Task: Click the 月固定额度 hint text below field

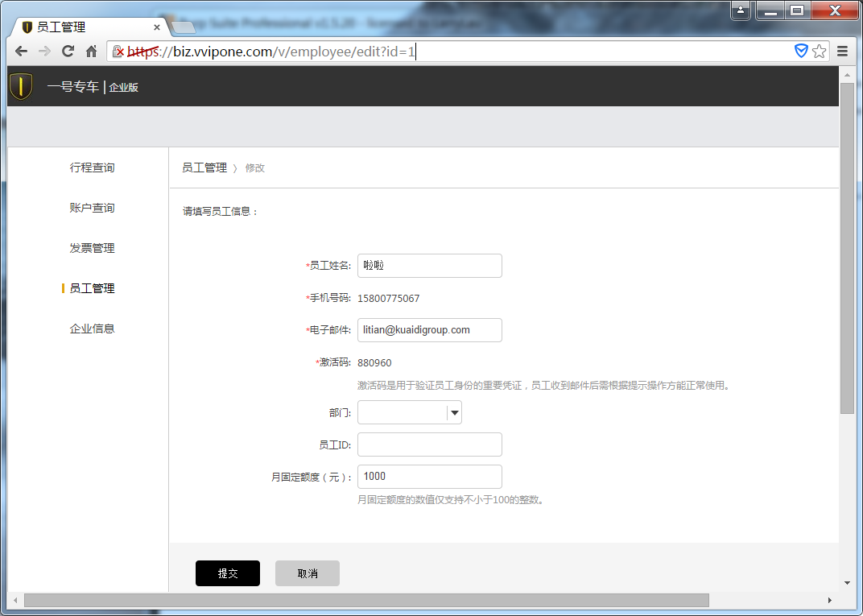Action: (x=451, y=500)
